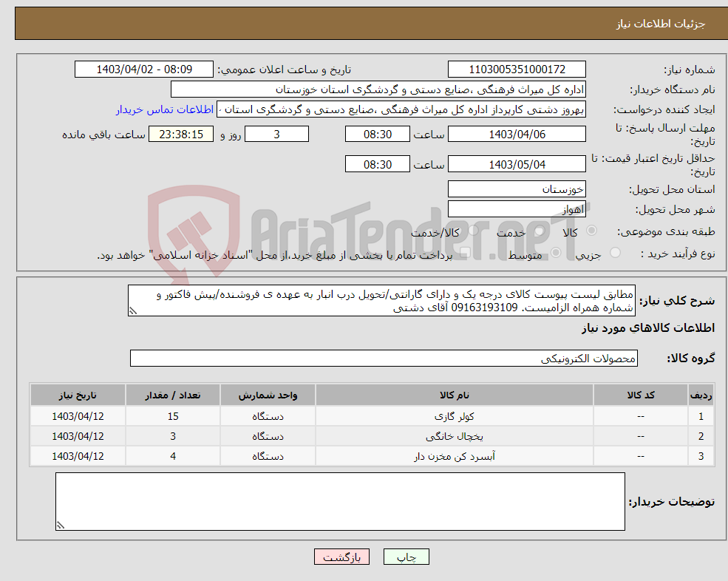Select the کالا radio button
The width and height of the screenshot is (728, 581).
tap(591, 231)
